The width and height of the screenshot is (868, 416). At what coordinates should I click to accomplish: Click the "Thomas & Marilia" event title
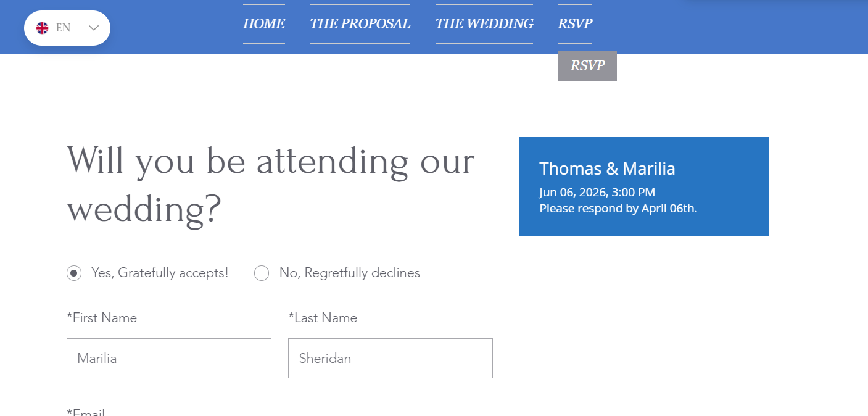coord(607,168)
